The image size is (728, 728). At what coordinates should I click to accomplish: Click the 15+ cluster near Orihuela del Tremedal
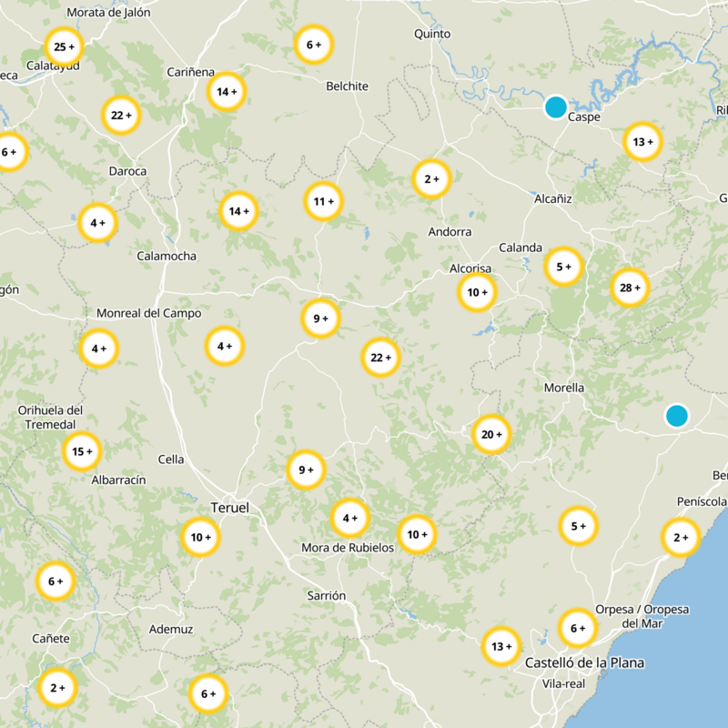[x=82, y=451]
